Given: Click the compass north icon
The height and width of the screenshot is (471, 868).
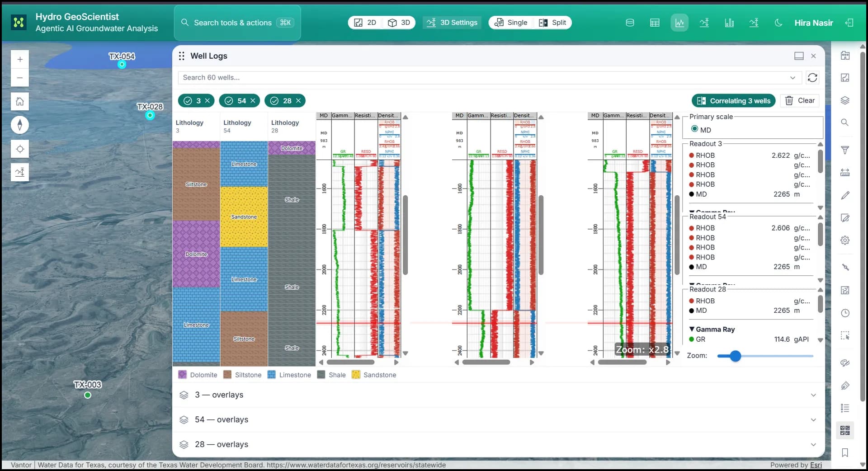Looking at the screenshot, I should pos(20,125).
